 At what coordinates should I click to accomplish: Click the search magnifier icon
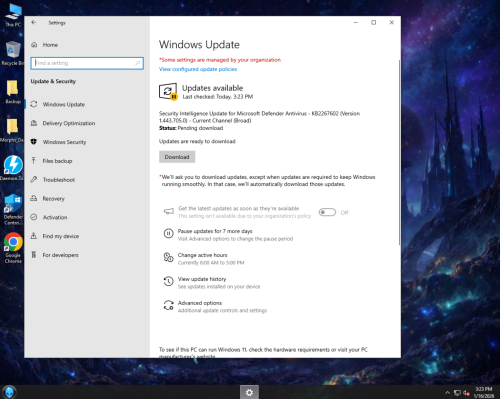tap(138, 63)
